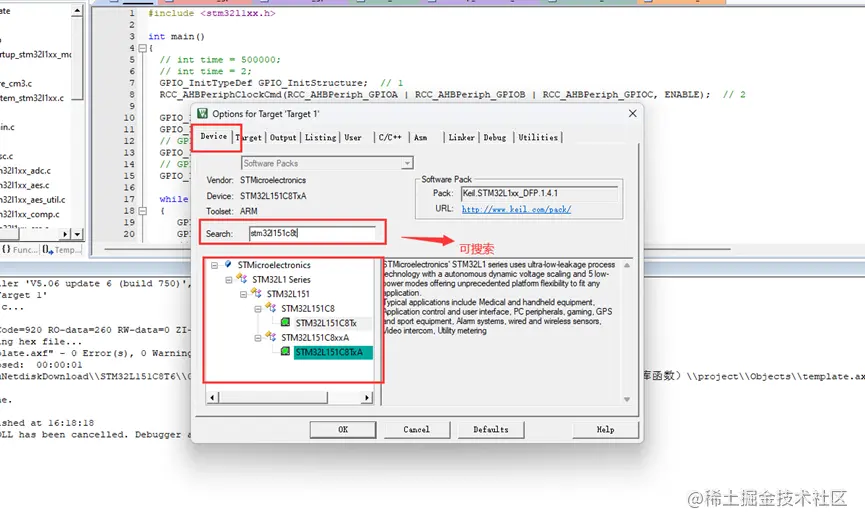865x526 pixels.
Task: Collapse the STM32L151C8xxA node
Action: click(258, 338)
